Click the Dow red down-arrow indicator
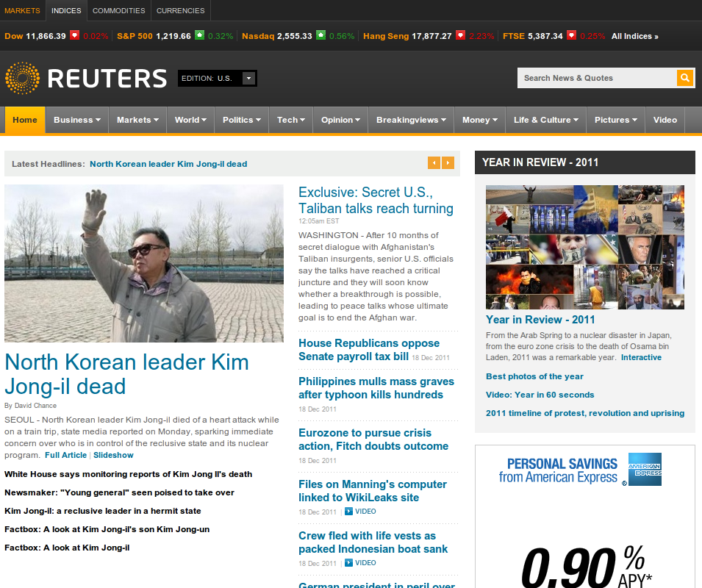Image resolution: width=702 pixels, height=588 pixels. pos(74,35)
